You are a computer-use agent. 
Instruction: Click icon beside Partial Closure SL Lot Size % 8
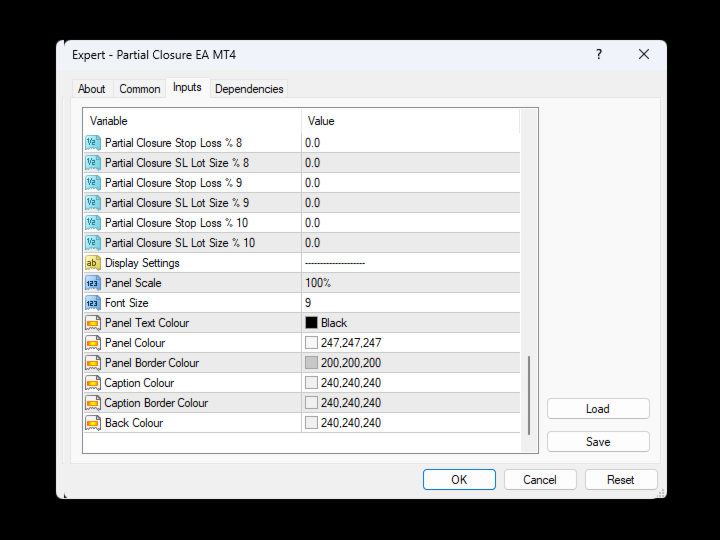(93, 163)
